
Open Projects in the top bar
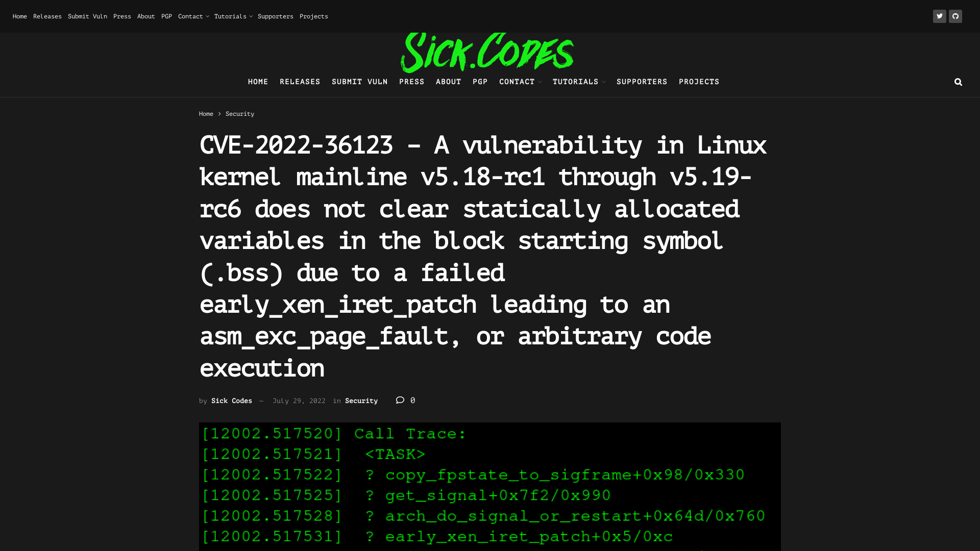[313, 16]
